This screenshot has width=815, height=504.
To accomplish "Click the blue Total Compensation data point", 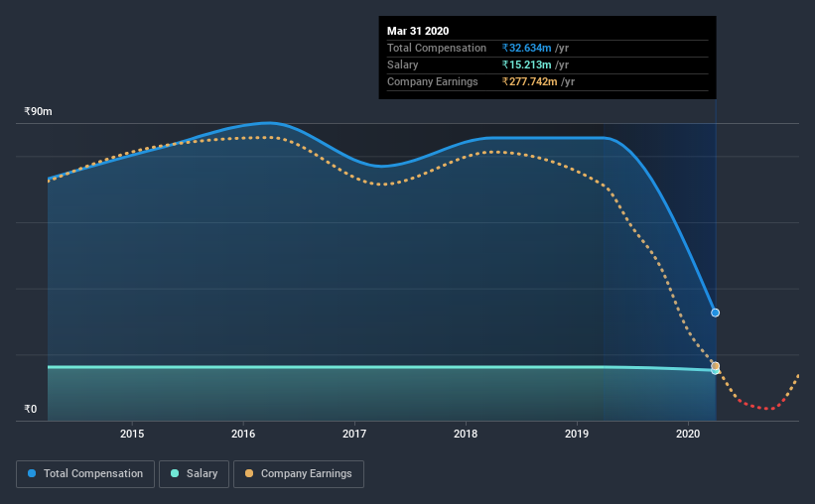I will (715, 313).
